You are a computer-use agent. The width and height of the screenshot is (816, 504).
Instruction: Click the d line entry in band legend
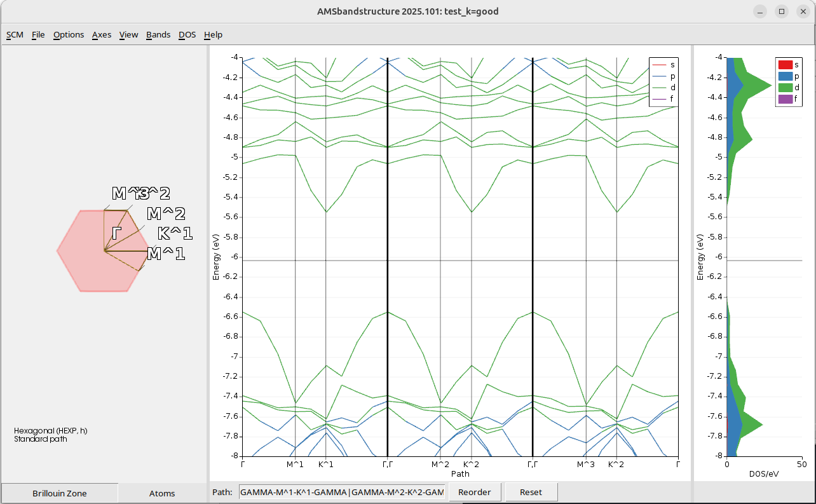click(663, 88)
